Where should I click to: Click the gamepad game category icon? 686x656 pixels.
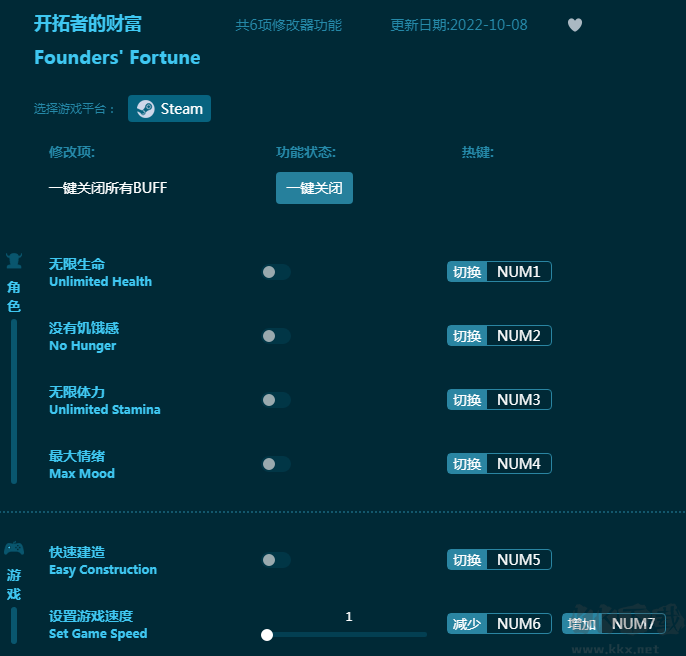click(x=14, y=549)
